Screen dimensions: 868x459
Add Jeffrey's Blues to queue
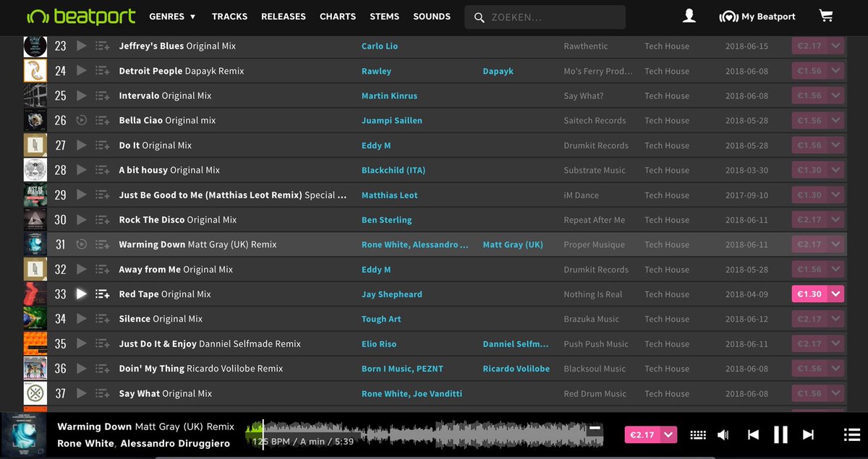(103, 46)
